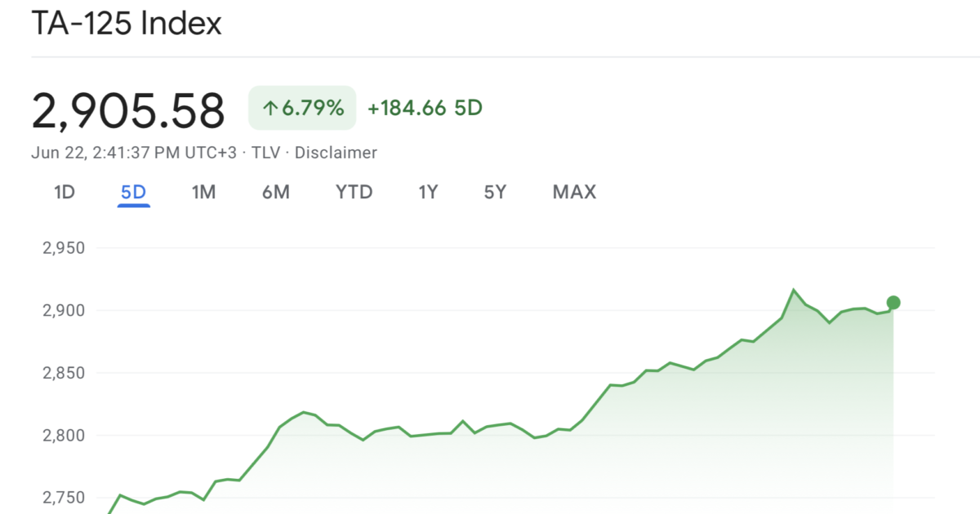Screen dimensions: 980x514
Task: Switch to the 5D range tab
Action: [x=133, y=193]
